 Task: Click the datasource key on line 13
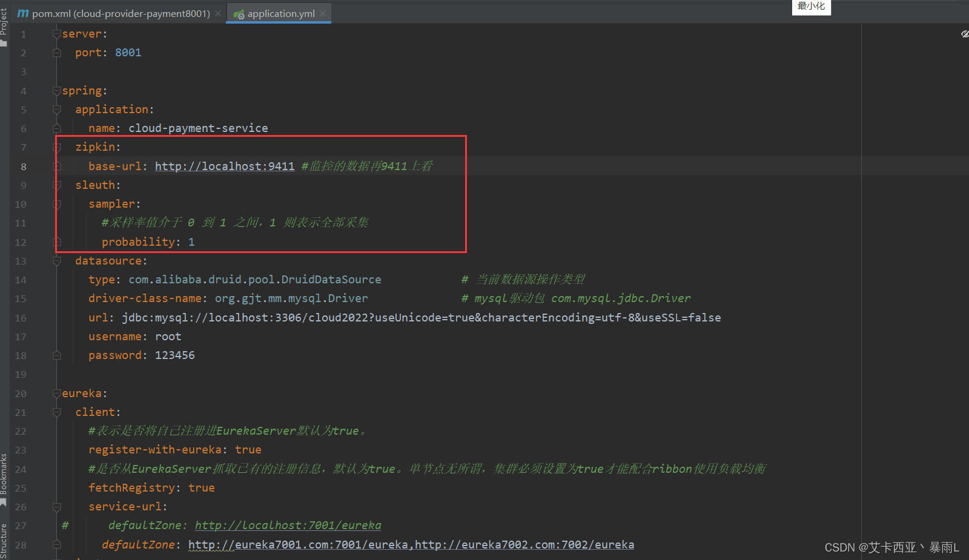point(108,261)
